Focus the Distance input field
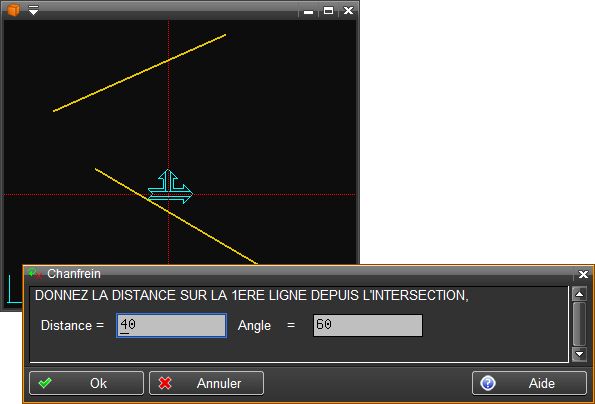This screenshot has height=404, width=595. click(x=172, y=325)
